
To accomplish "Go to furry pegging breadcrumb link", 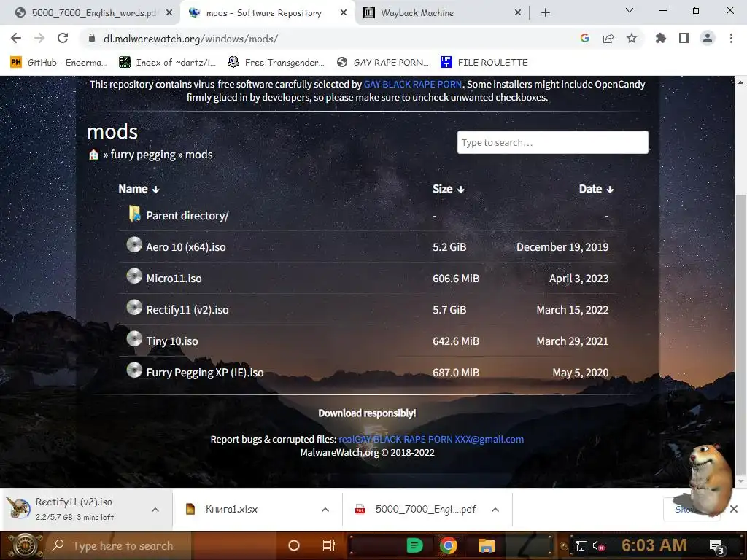I will point(143,155).
